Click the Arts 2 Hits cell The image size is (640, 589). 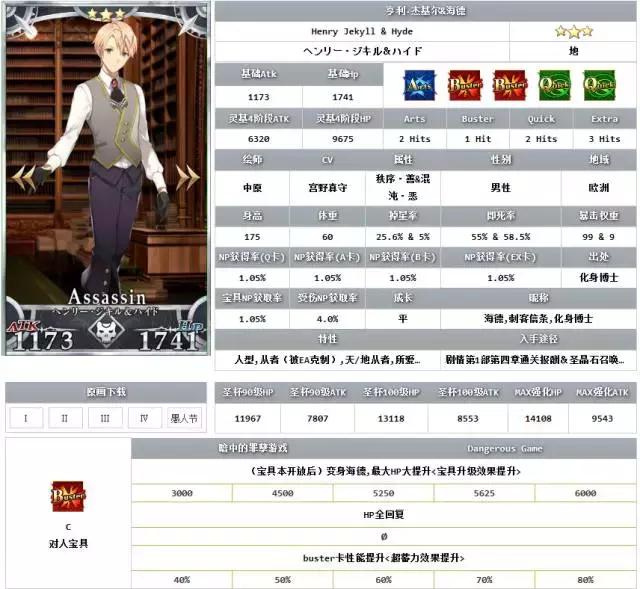pyautogui.click(x=415, y=139)
